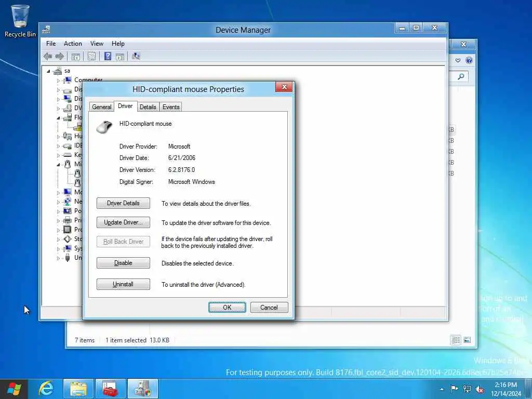Screen dimensions: 532x399
Task: Expand the Computer tree category
Action: (58, 81)
